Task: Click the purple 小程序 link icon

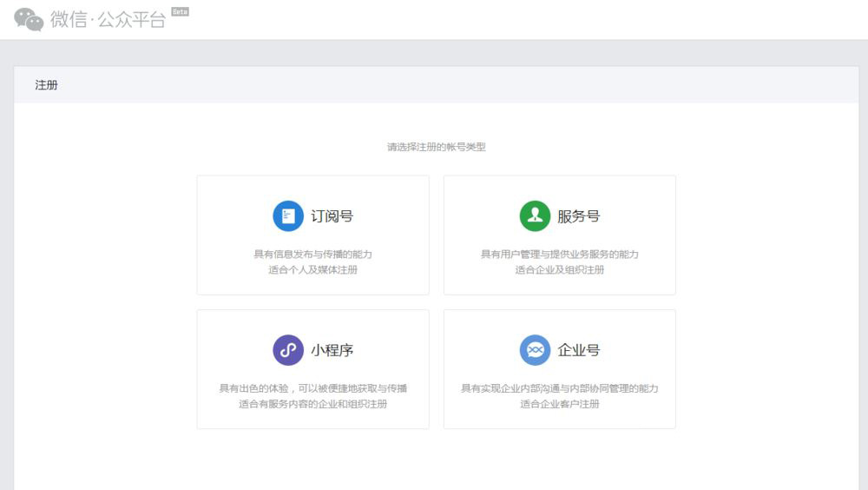Action: [288, 350]
